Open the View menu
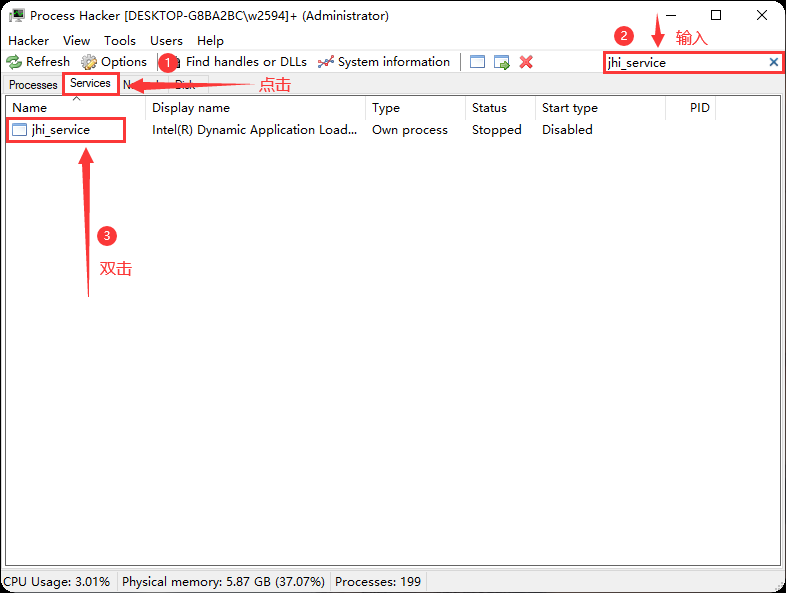The width and height of the screenshot is (786, 593). click(76, 41)
